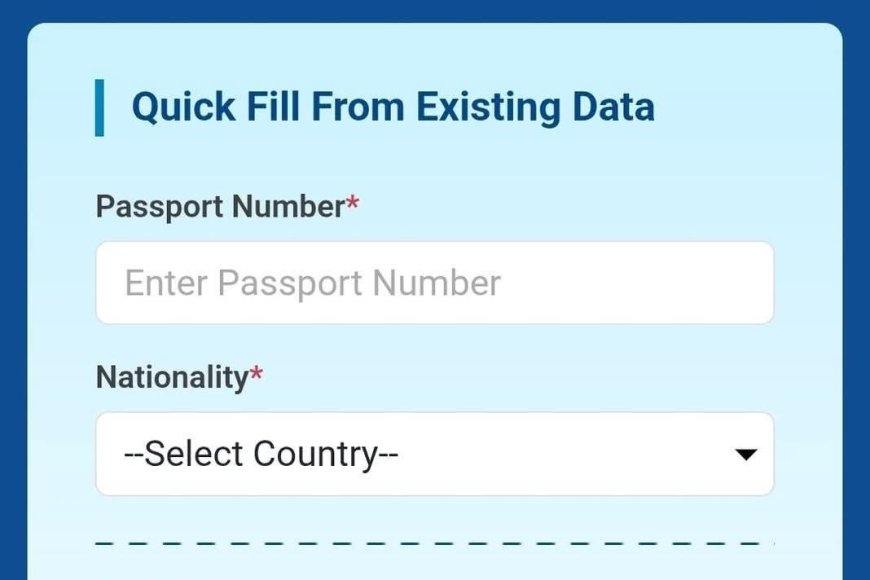Click empty card space right of the heading
The height and width of the screenshot is (580, 870).
(750, 107)
